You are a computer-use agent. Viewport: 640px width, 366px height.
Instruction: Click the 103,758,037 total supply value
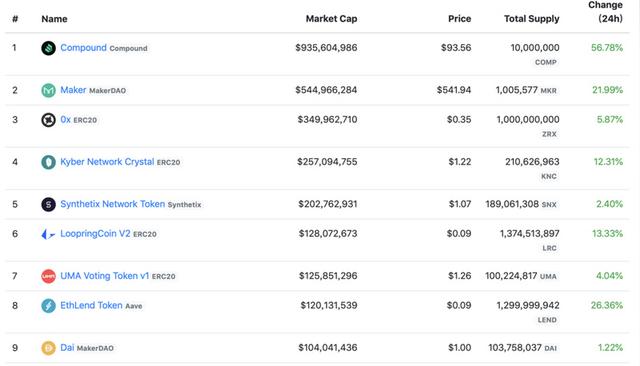click(x=515, y=348)
